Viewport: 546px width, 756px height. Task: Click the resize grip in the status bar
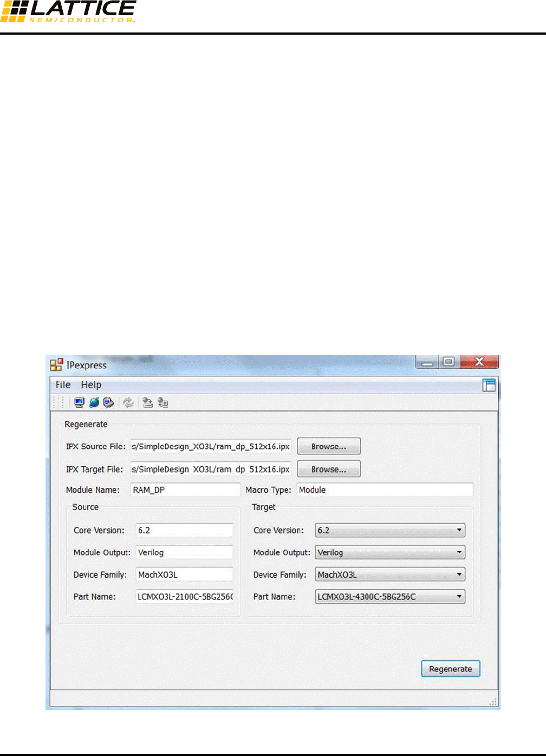(493, 702)
